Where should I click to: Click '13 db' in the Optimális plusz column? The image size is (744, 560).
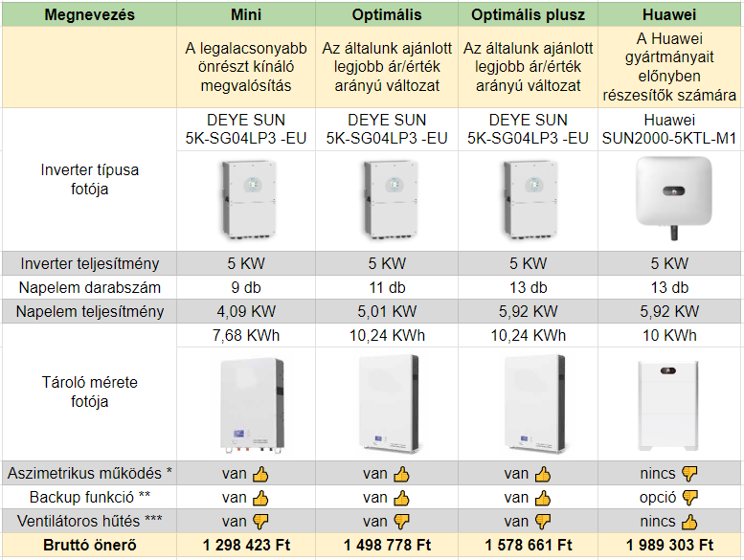(x=529, y=287)
